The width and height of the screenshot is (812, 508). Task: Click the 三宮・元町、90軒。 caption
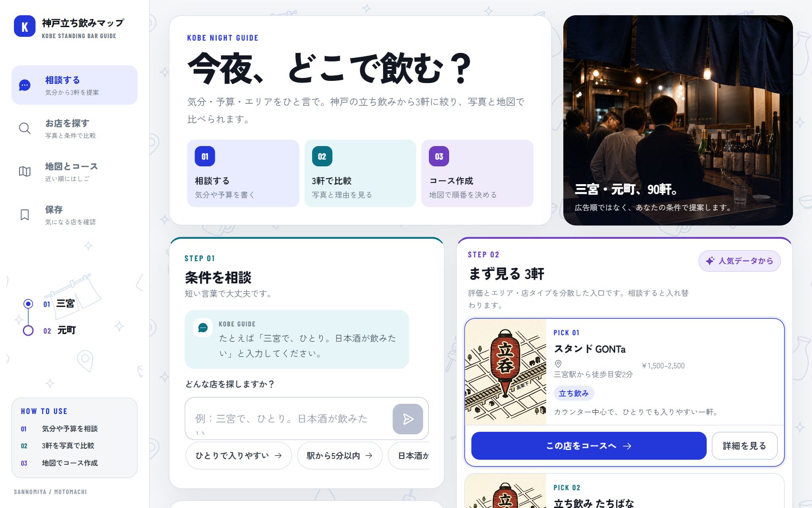pos(626,189)
